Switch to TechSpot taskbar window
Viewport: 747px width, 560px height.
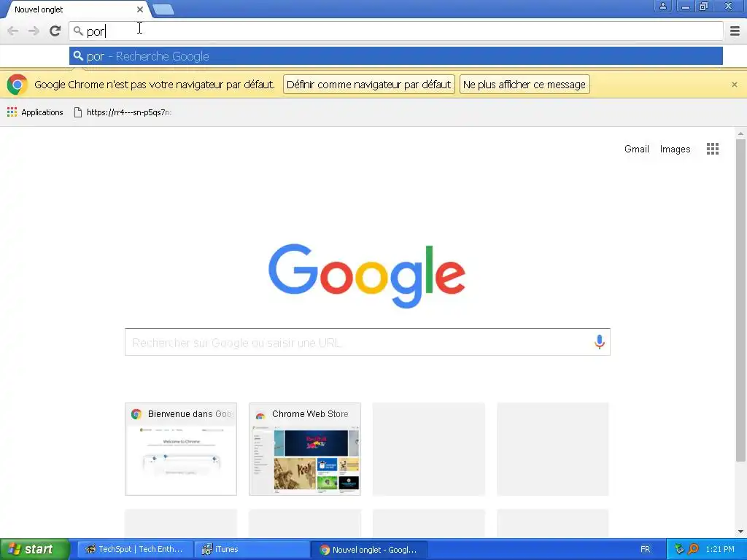tap(135, 550)
